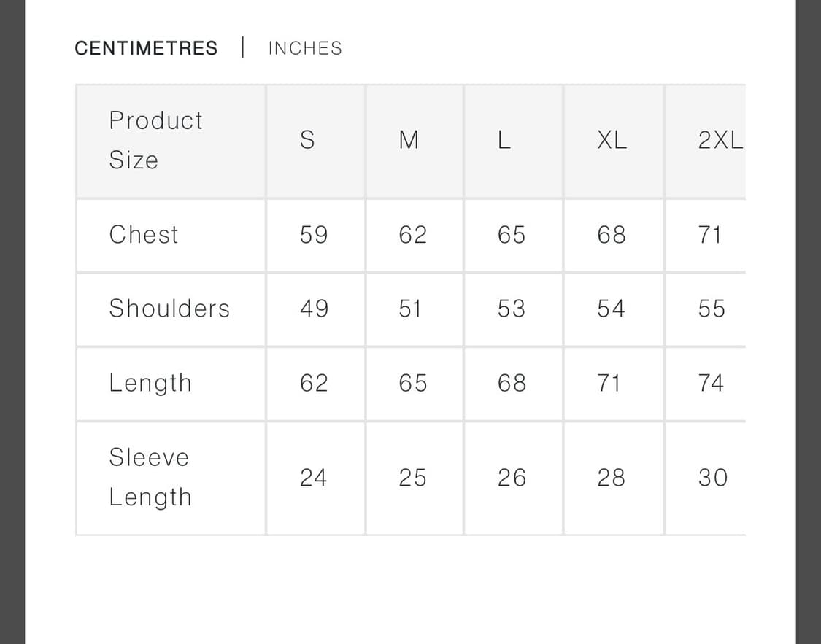The width and height of the screenshot is (821, 644).
Task: Switch to the INCHES unit tab
Action: click(x=305, y=48)
